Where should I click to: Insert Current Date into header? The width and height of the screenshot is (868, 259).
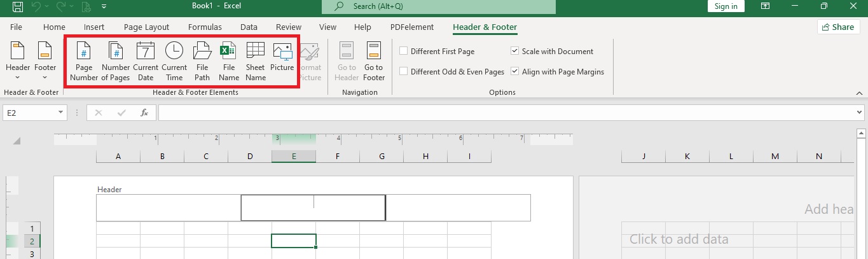click(146, 61)
